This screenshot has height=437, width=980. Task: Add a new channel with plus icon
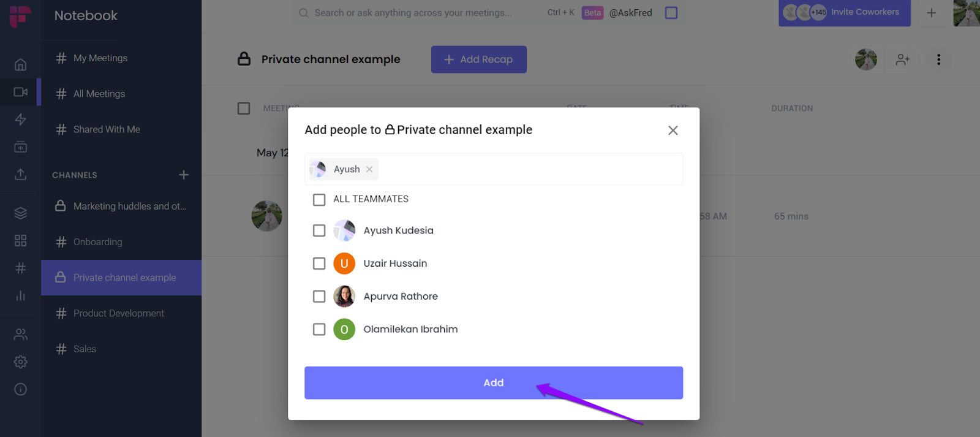coord(184,175)
